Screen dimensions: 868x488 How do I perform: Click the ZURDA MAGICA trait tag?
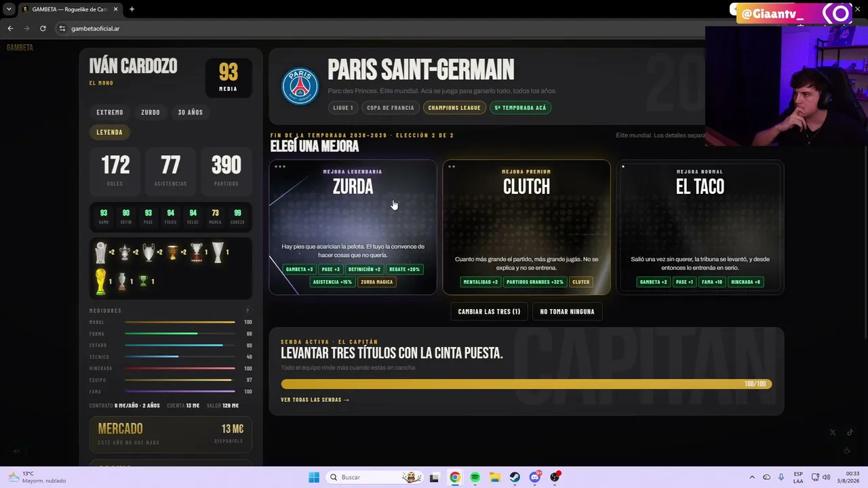tap(376, 282)
